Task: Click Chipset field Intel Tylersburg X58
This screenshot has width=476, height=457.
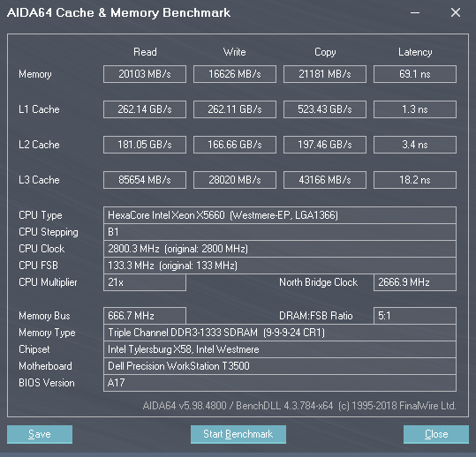Action: 280,349
